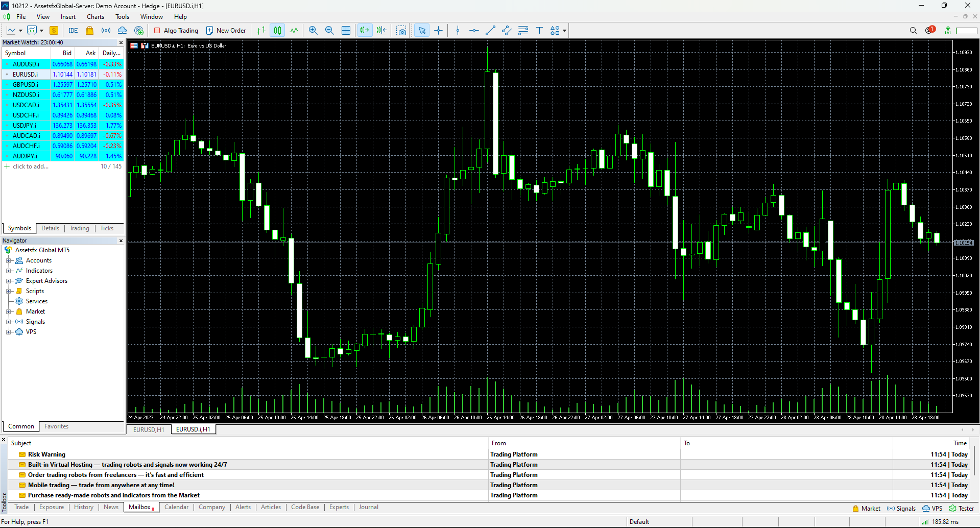The width and height of the screenshot is (980, 528).
Task: Select the cursor arrow tool
Action: click(422, 31)
